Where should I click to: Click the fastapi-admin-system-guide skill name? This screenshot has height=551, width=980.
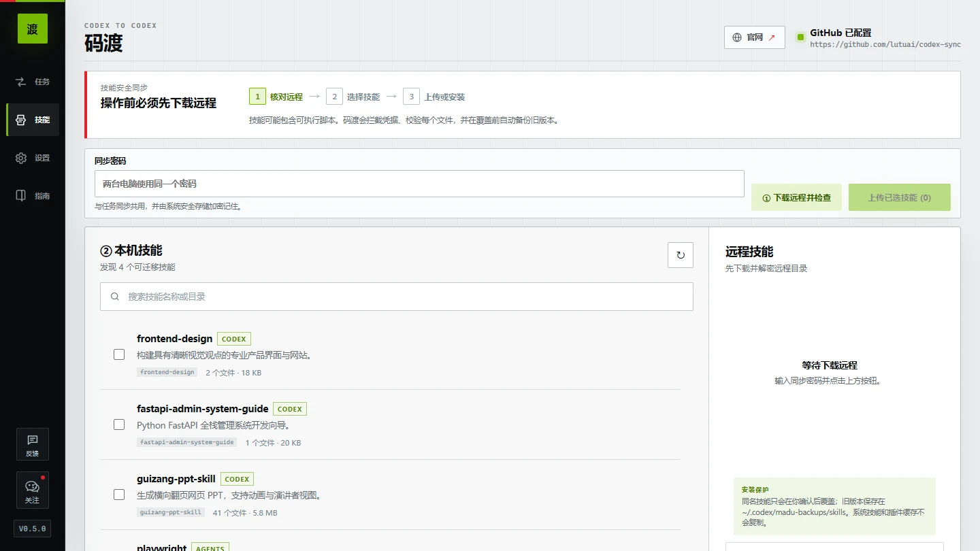click(203, 409)
